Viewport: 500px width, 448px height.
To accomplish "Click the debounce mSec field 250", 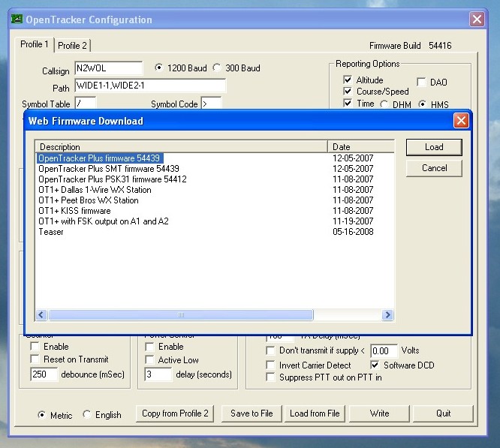I will tap(44, 374).
